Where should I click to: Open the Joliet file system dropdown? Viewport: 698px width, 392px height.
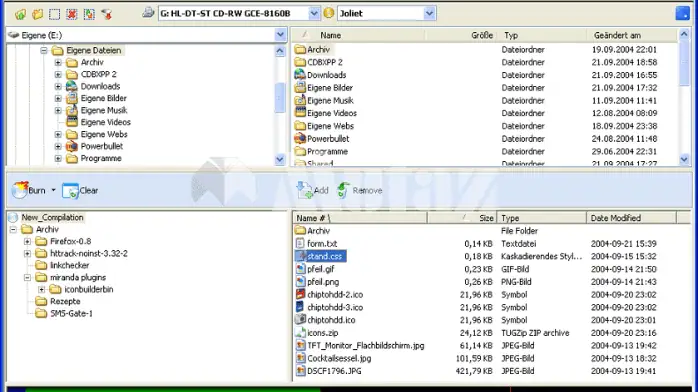tap(429, 13)
